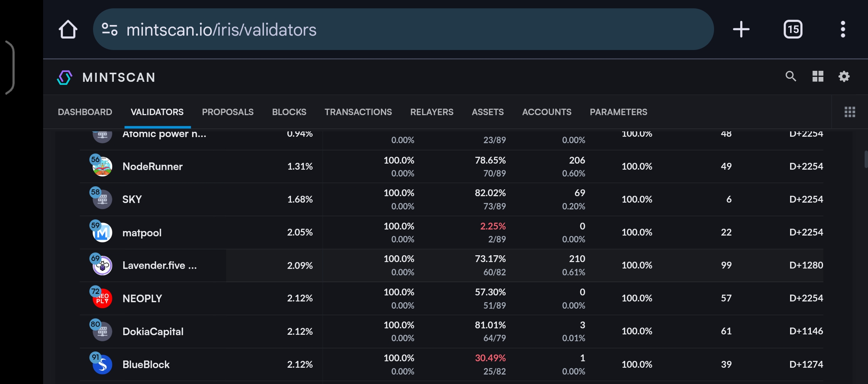Click NEOPLY red logo avatar

click(x=102, y=298)
